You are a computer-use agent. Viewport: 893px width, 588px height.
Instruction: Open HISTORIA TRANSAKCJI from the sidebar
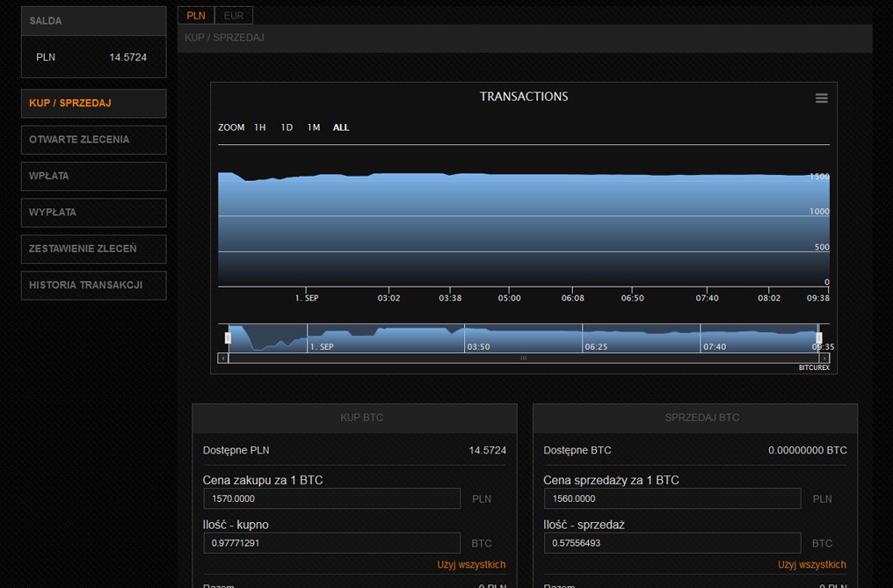(x=93, y=285)
